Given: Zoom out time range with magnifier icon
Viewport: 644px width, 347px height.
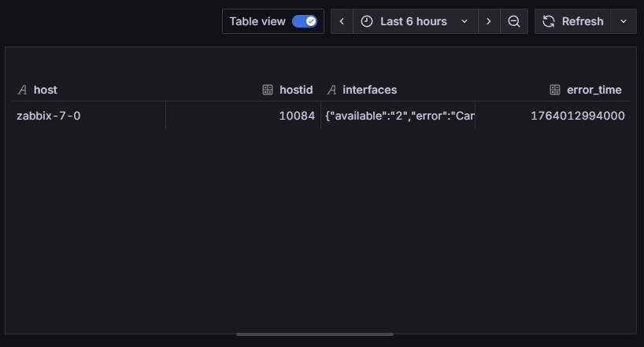Looking at the screenshot, I should click(x=514, y=21).
